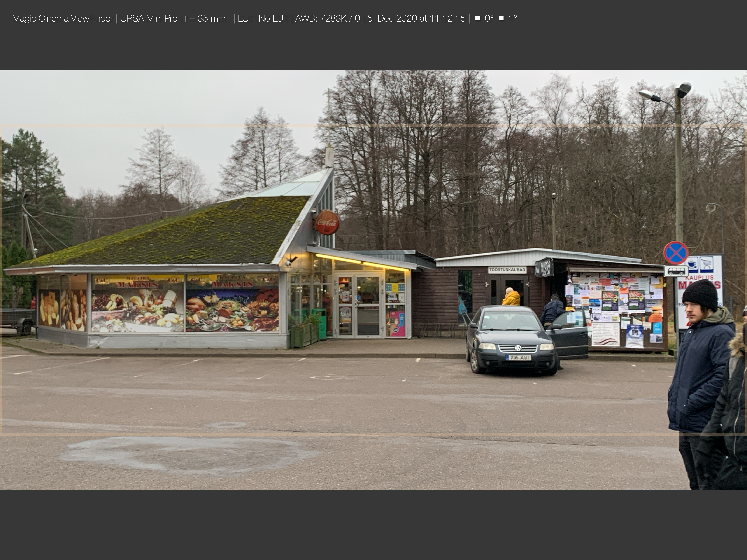Click the URSA Mini Pro camera label
This screenshot has width=747, height=560.
click(149, 19)
